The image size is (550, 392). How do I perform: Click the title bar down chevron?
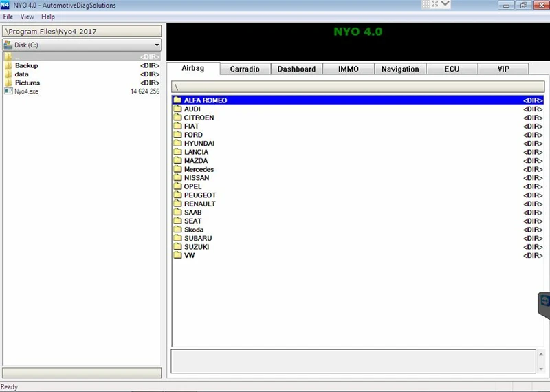[445, 4]
